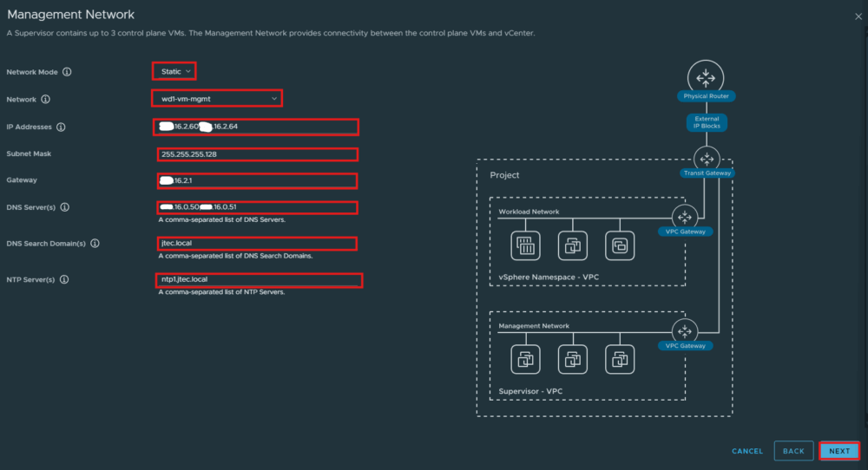868x470 pixels.
Task: Click the NTP Server(s) info icon
Action: (x=64, y=280)
